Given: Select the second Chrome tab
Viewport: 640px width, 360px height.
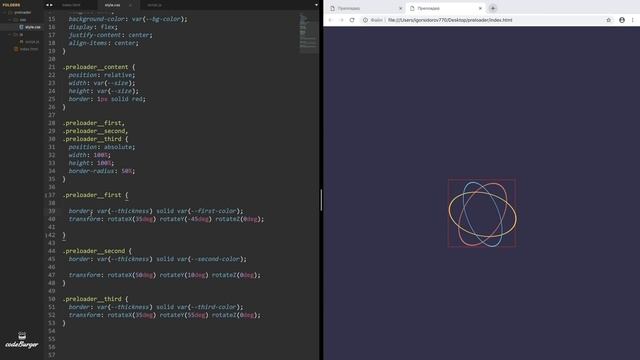Looking at the screenshot, I should pos(445,8).
